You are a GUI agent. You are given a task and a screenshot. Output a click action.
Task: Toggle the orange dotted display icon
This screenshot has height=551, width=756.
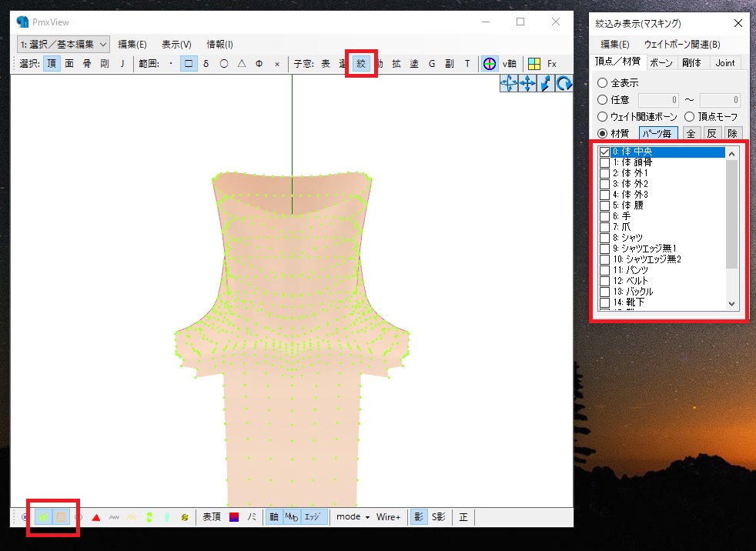coord(61,517)
